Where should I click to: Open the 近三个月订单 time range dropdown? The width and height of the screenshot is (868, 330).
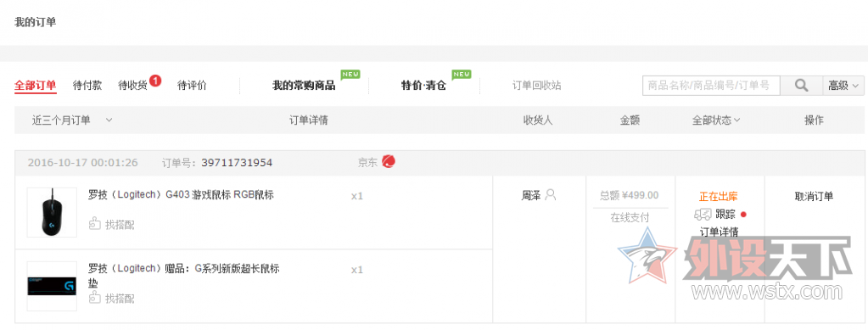click(72, 120)
